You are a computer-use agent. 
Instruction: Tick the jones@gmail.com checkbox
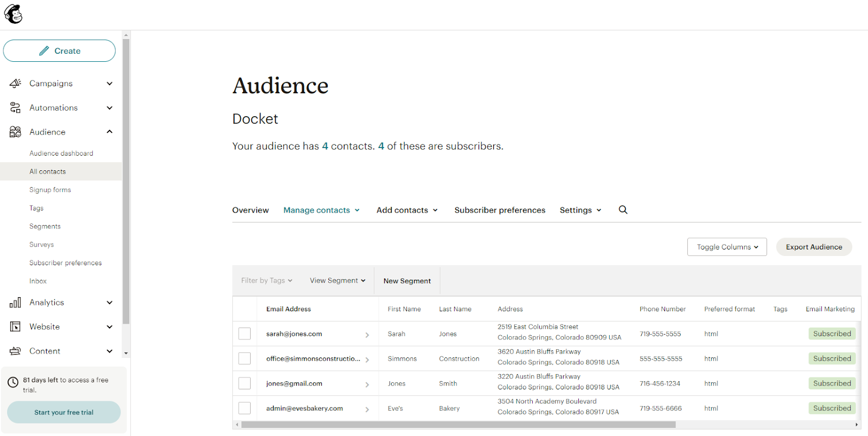click(245, 383)
